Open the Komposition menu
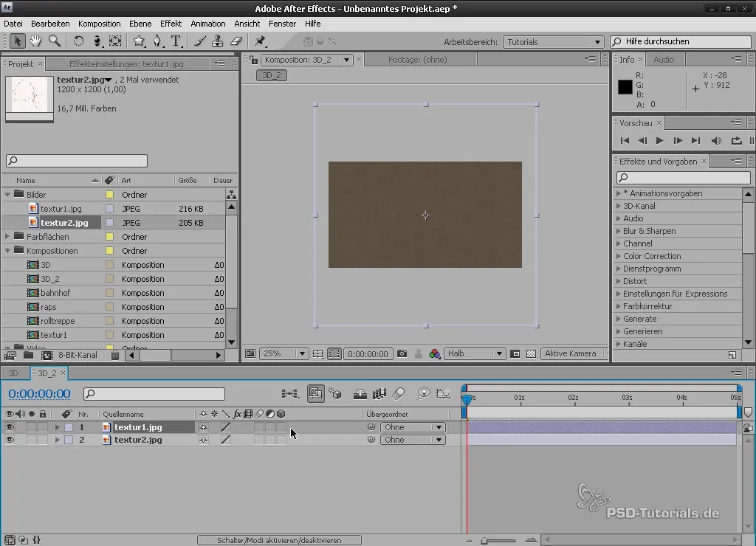Image resolution: width=756 pixels, height=546 pixels. click(x=99, y=24)
